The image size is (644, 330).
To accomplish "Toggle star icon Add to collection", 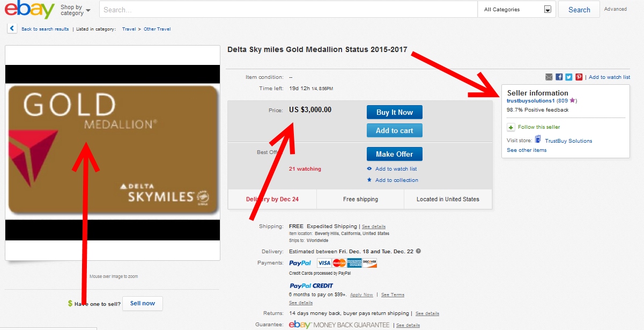I will [369, 180].
